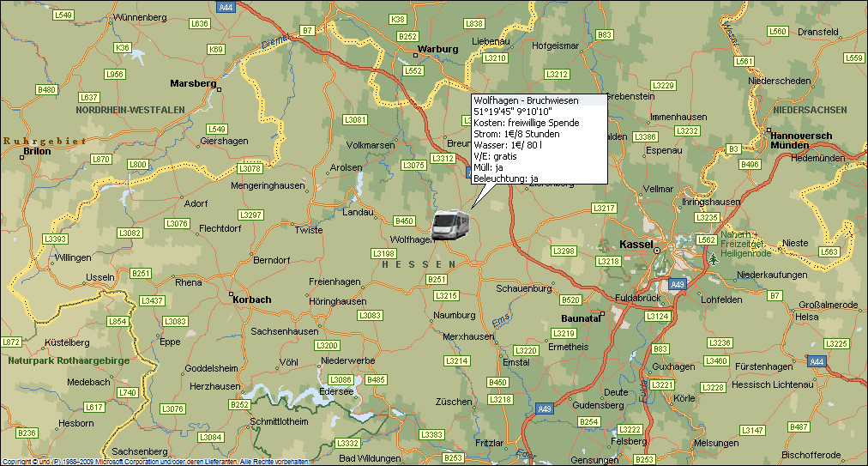Click the NIEDERSACHSEN region label
This screenshot has width=868, height=466.
[810, 110]
